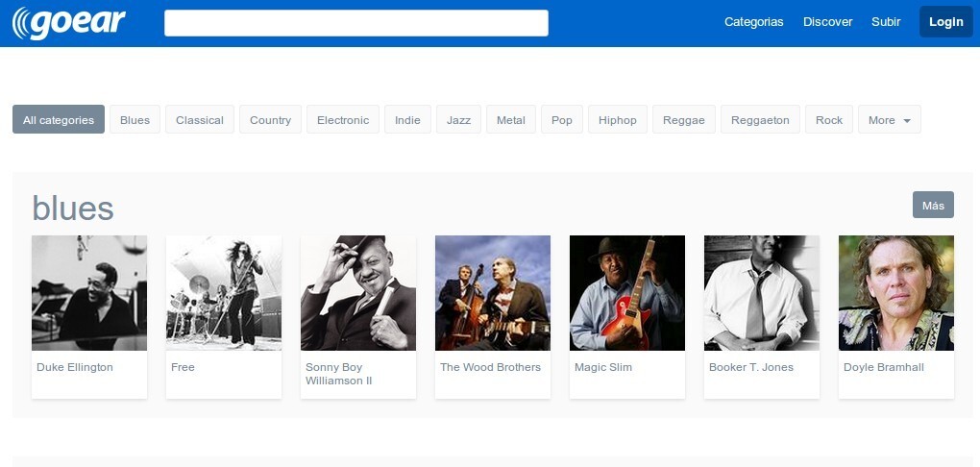980x467 pixels.
Task: Click the Booker T. Jones name
Action: 750,367
